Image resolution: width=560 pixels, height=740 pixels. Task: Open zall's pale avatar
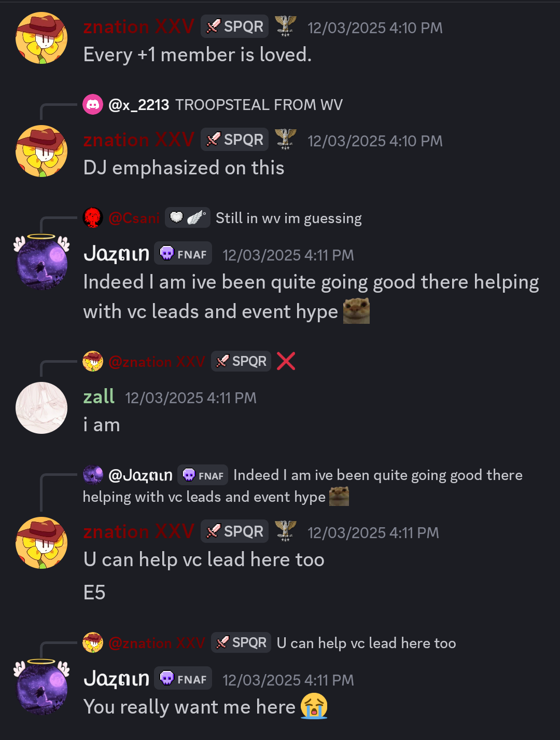41,408
